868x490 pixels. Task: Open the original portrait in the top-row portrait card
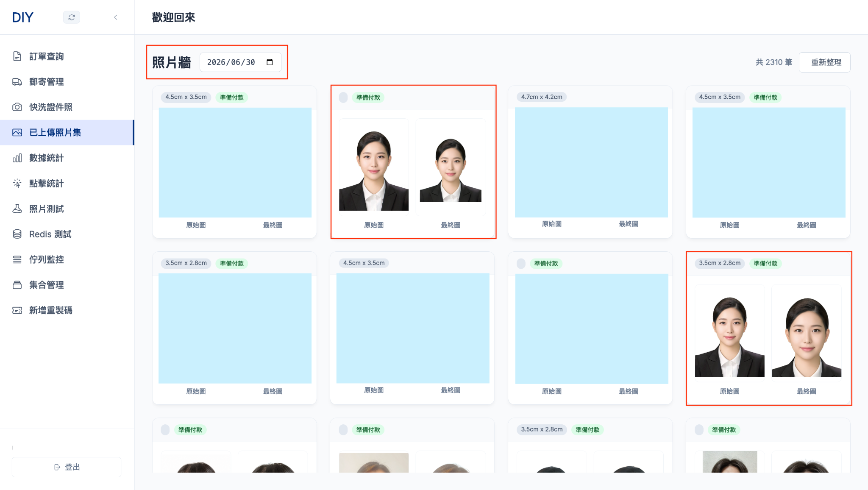pos(374,167)
